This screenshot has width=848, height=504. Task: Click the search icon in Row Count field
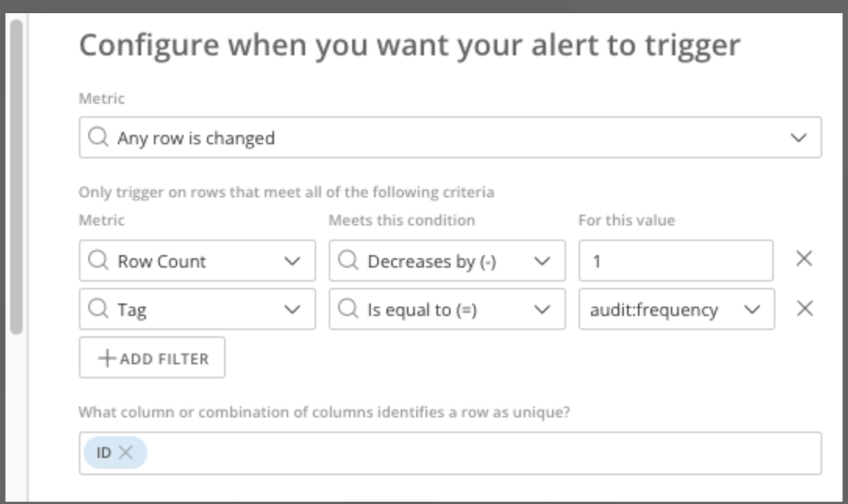pyautogui.click(x=98, y=261)
